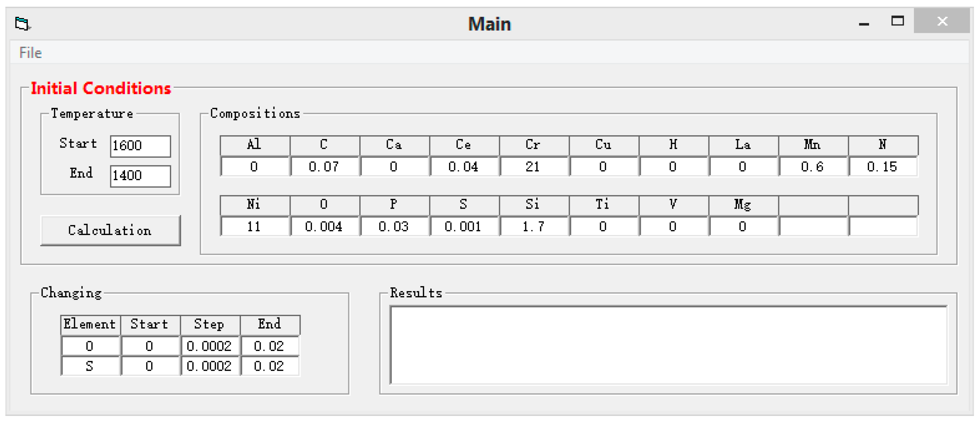Click the Step cell in Changing O row
This screenshot has height=424, width=980.
pyautogui.click(x=209, y=346)
